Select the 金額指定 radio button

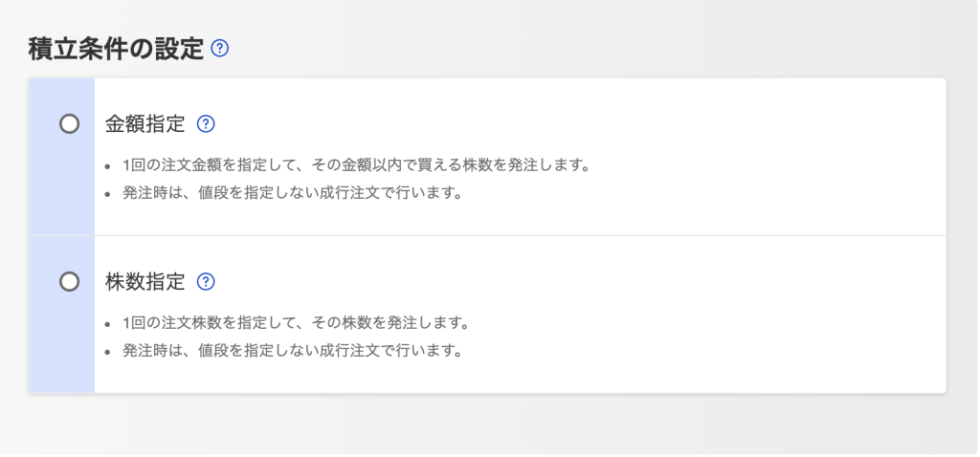coord(69,124)
